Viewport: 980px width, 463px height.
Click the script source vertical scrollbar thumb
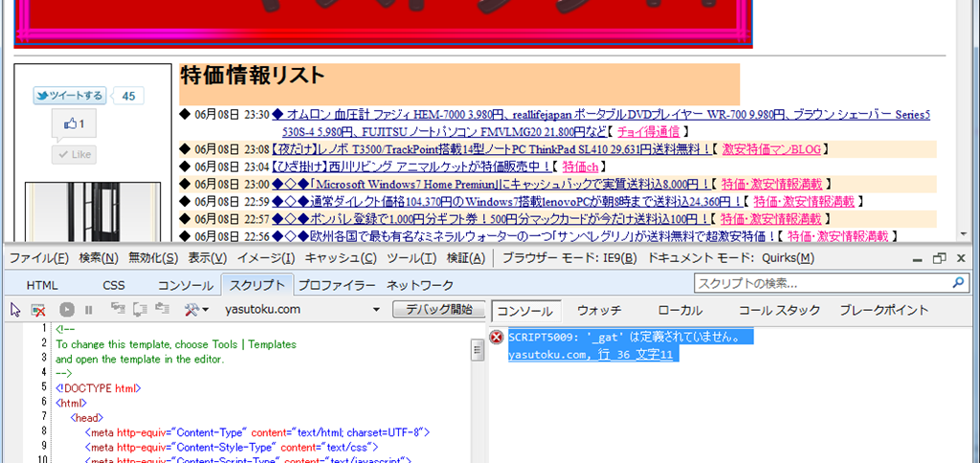click(x=478, y=351)
